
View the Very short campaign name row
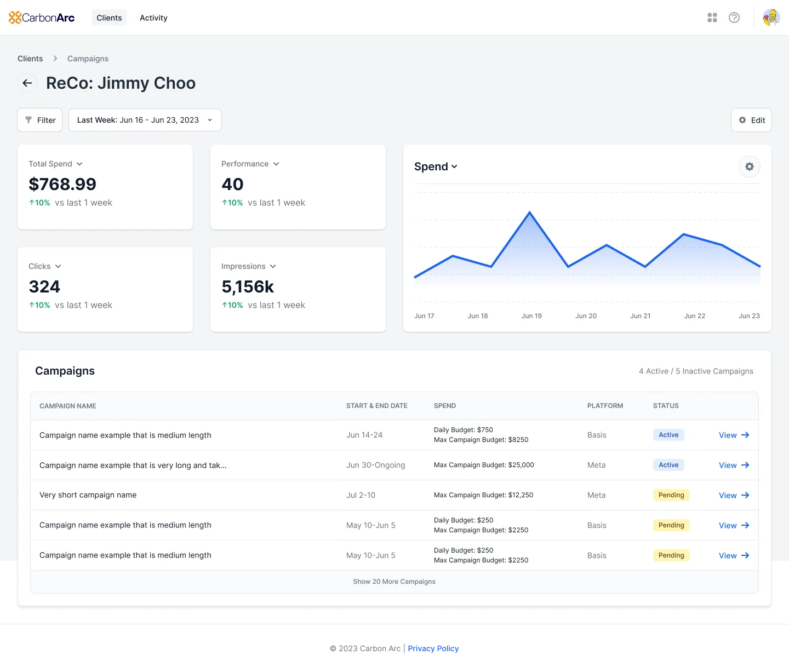point(734,495)
